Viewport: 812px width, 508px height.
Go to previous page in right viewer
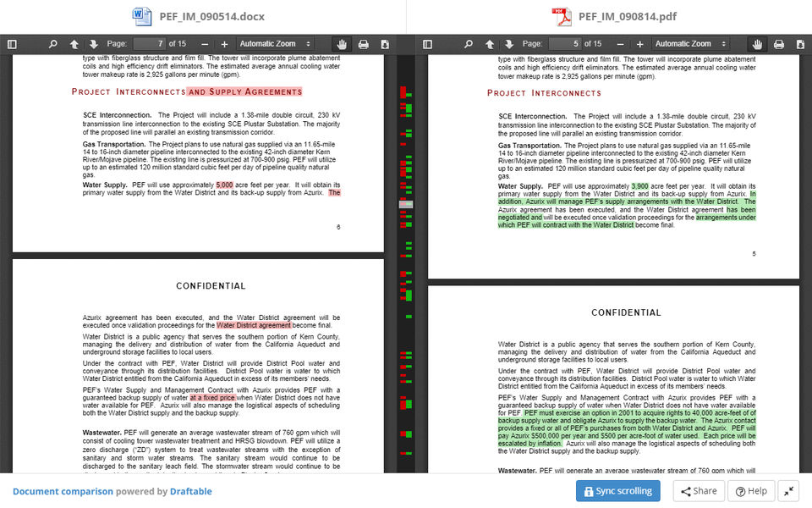(490, 45)
